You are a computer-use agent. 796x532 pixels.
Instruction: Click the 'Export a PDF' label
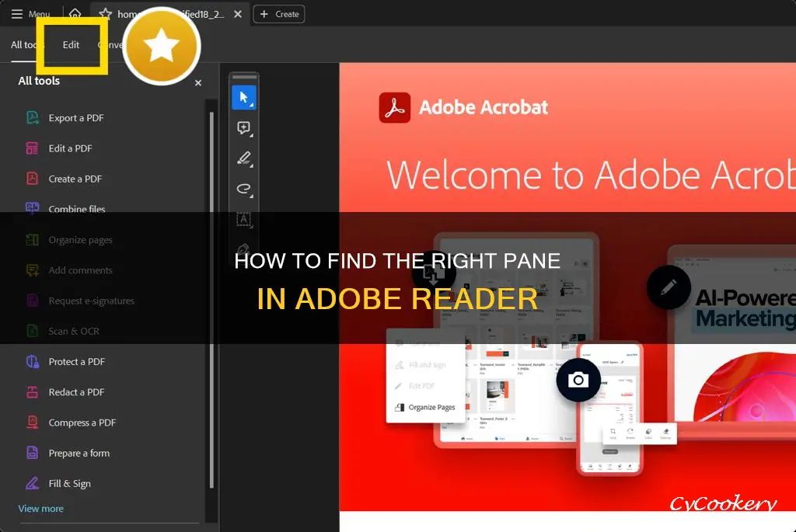(x=76, y=117)
